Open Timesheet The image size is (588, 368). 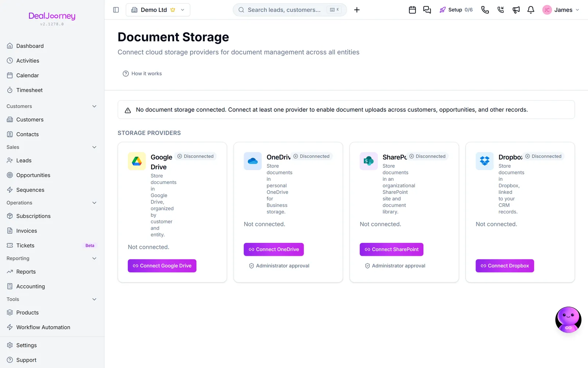coord(52,90)
